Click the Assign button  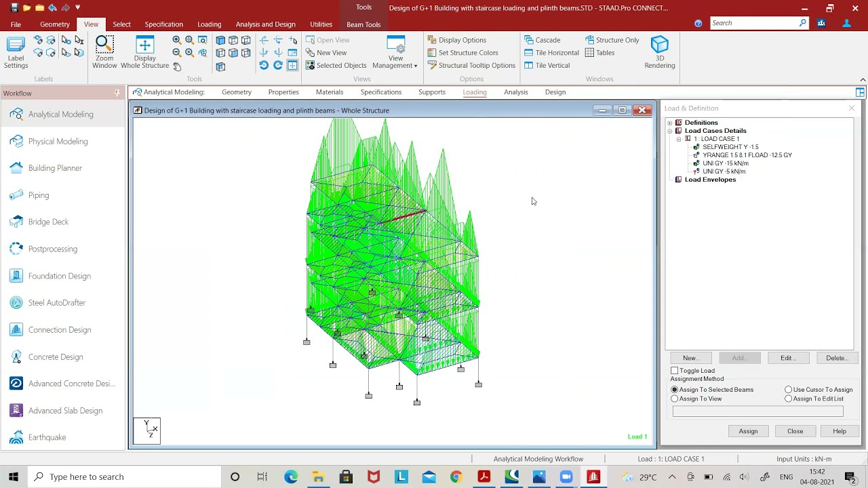click(748, 431)
